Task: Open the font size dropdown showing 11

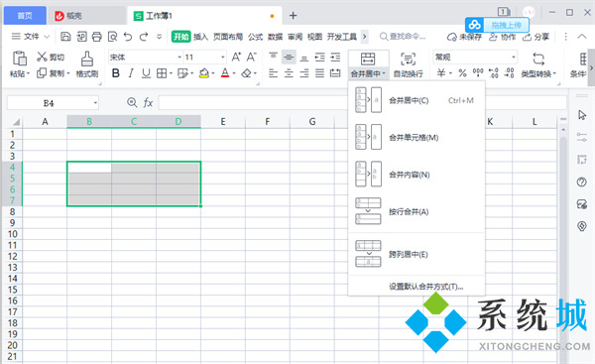Action: (223, 58)
